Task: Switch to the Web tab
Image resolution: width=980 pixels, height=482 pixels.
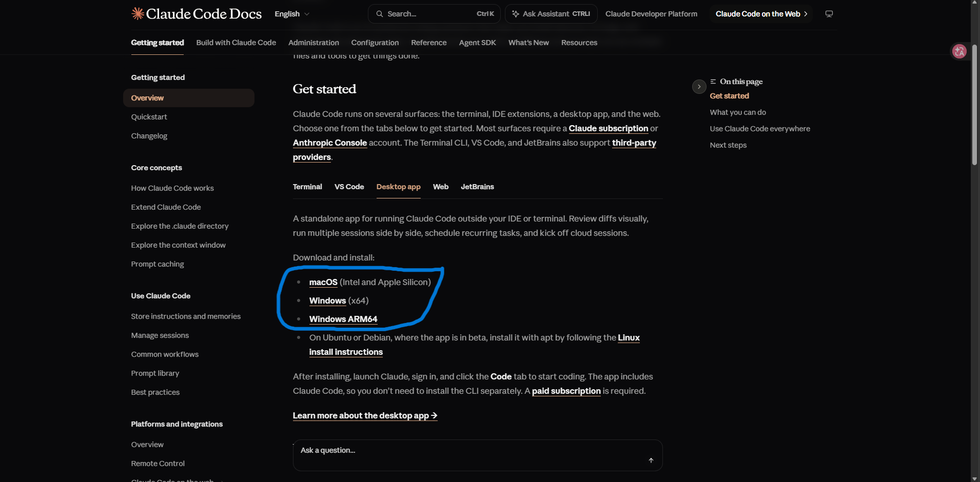Action: tap(441, 187)
